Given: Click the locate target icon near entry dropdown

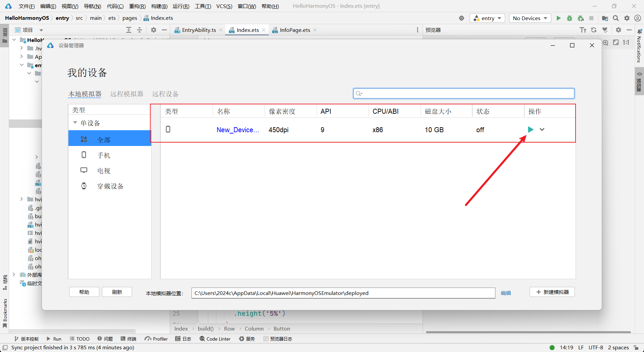Looking at the screenshot, I should pos(462,18).
